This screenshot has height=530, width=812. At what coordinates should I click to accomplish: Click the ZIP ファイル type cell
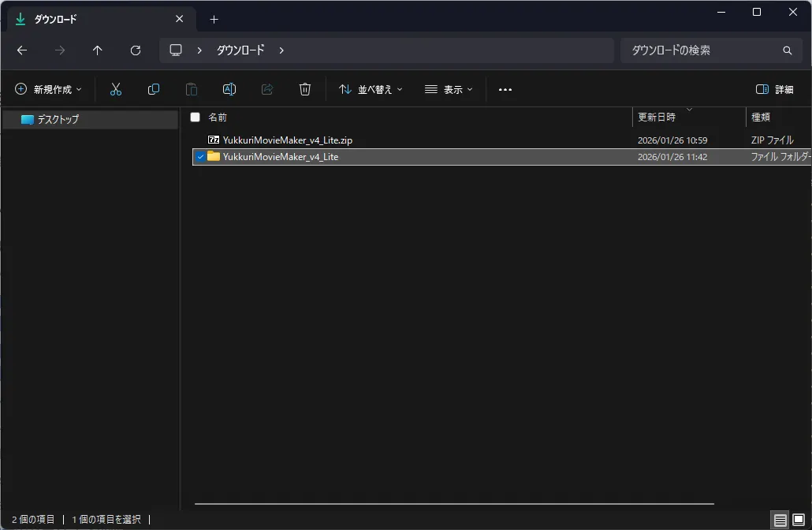click(772, 140)
